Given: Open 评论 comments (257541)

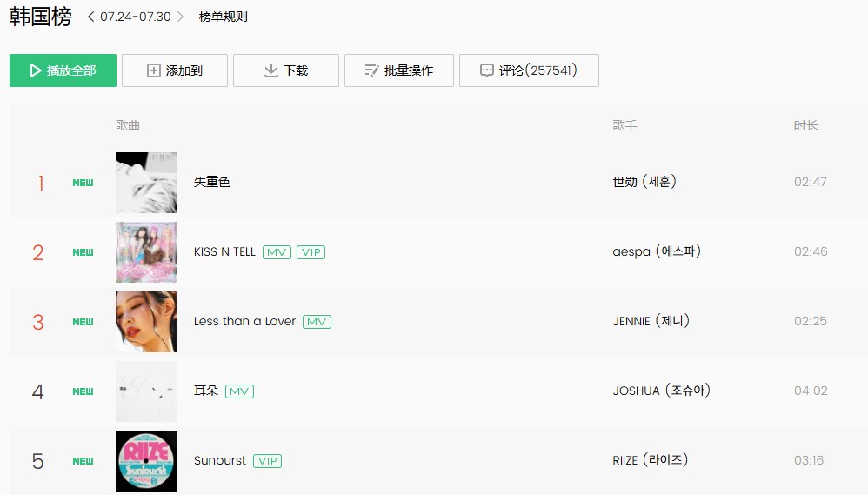Looking at the screenshot, I should (529, 70).
